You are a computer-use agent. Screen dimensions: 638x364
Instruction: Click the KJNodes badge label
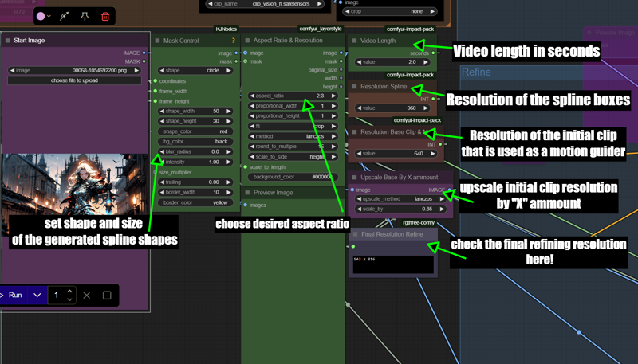point(226,29)
